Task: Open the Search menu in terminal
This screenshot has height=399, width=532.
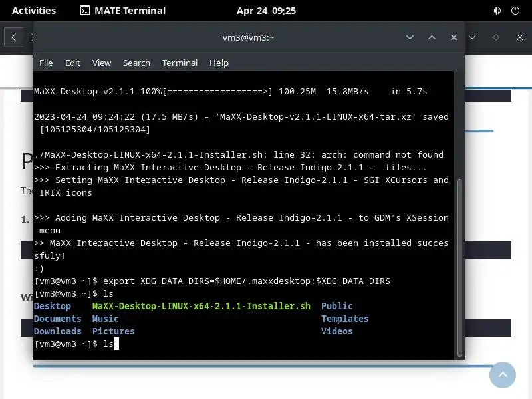Action: (136, 63)
